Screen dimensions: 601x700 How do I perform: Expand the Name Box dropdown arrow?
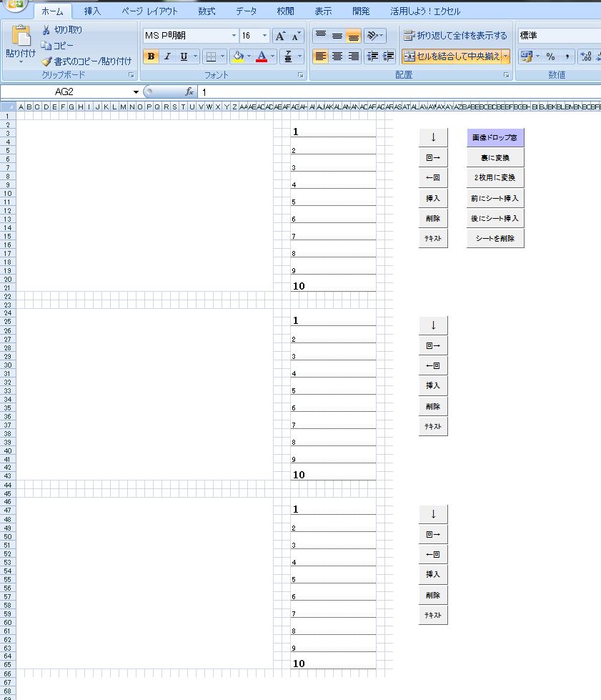[136, 92]
